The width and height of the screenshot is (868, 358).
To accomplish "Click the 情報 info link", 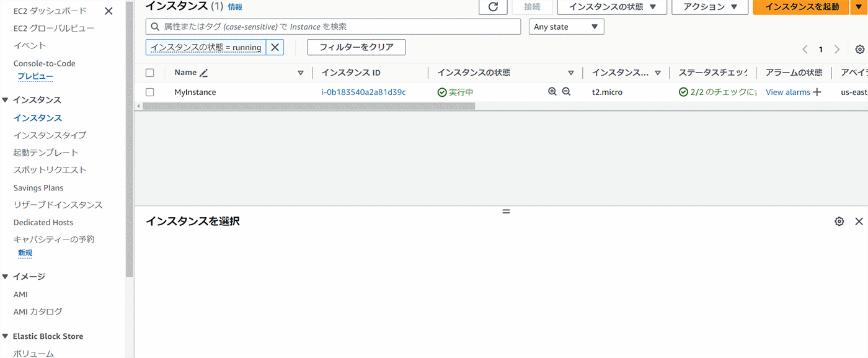I will coord(235,7).
